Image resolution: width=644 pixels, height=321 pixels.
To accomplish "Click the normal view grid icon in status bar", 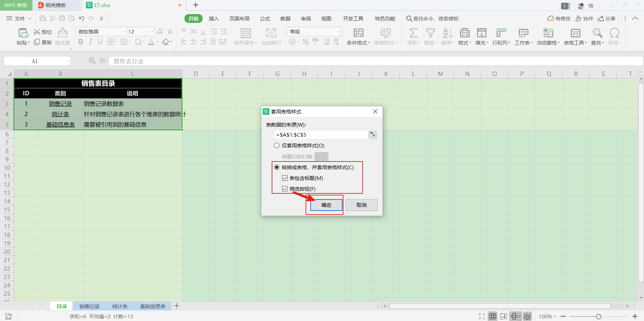I will pyautogui.click(x=492, y=316).
